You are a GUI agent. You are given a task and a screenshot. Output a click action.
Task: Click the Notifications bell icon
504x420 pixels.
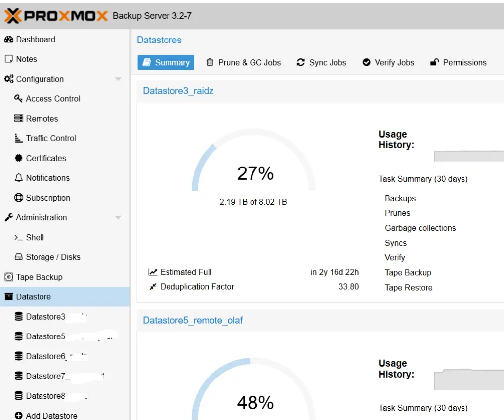[19, 178]
